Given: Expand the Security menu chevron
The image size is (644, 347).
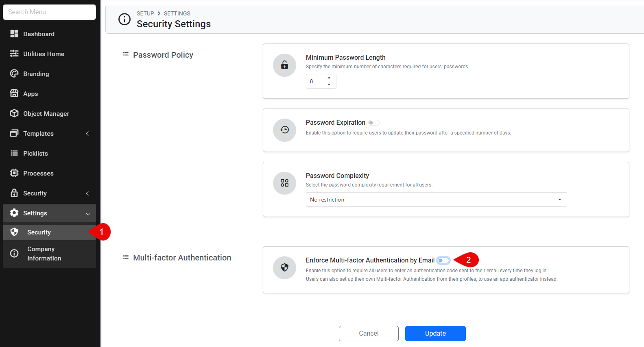Looking at the screenshot, I should click(x=87, y=193).
